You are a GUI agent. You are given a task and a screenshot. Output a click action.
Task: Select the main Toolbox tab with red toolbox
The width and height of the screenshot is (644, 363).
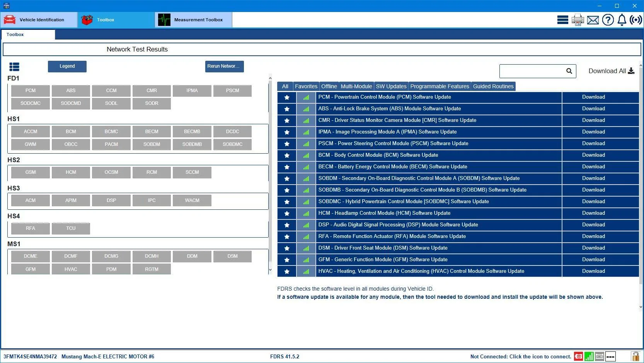click(x=116, y=20)
